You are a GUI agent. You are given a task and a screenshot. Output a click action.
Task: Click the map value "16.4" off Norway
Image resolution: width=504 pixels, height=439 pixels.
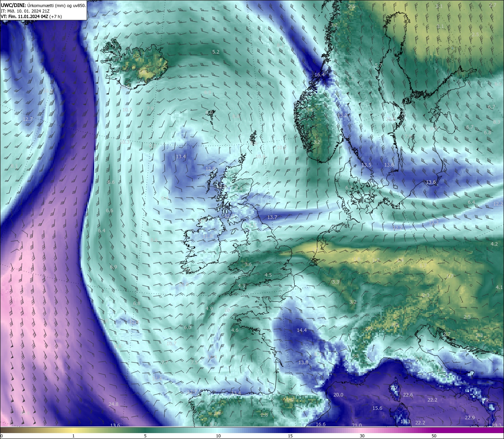click(x=319, y=74)
